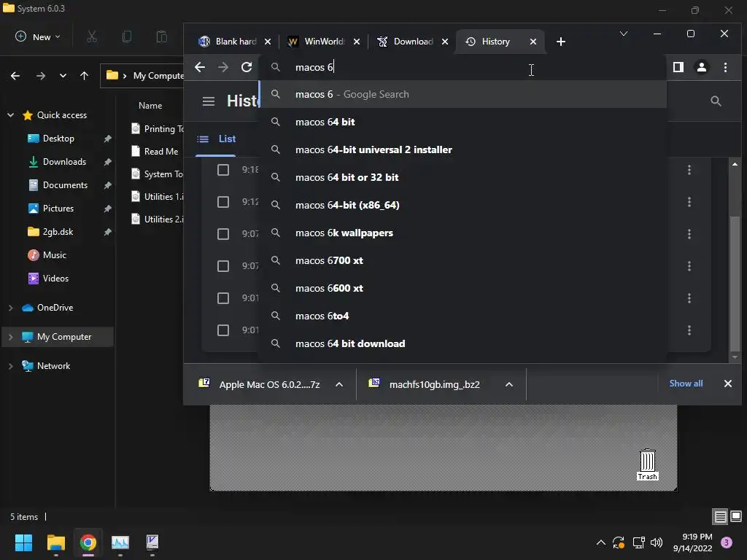This screenshot has height=560, width=747.
Task: Open Chrome's side panel icon
Action: coord(678,67)
